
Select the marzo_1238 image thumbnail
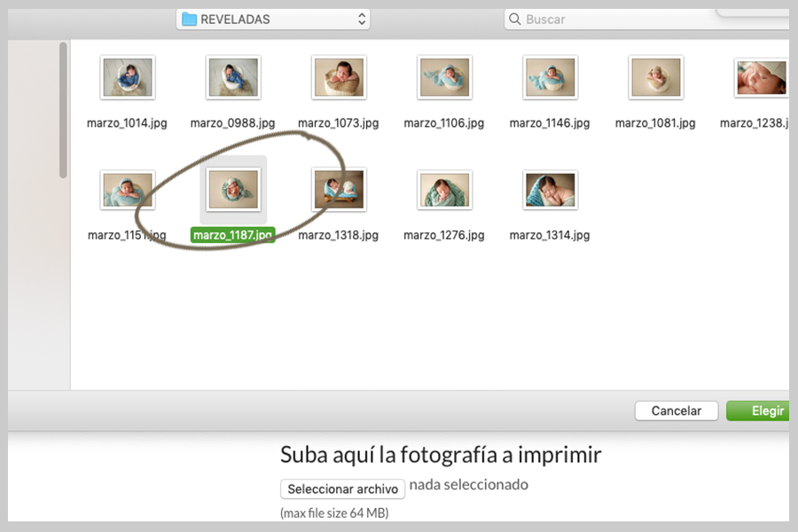coord(761,78)
